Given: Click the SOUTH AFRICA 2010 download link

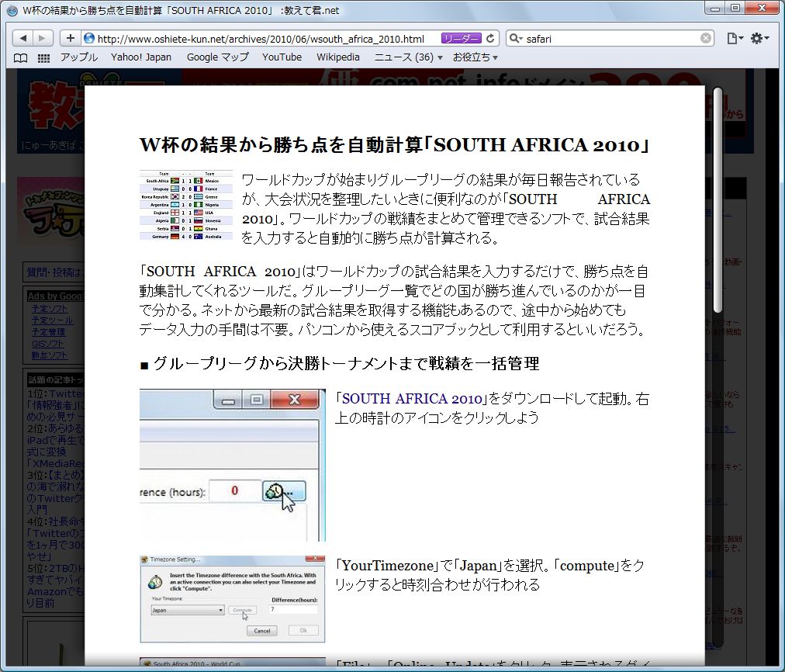Looking at the screenshot, I should 412,399.
